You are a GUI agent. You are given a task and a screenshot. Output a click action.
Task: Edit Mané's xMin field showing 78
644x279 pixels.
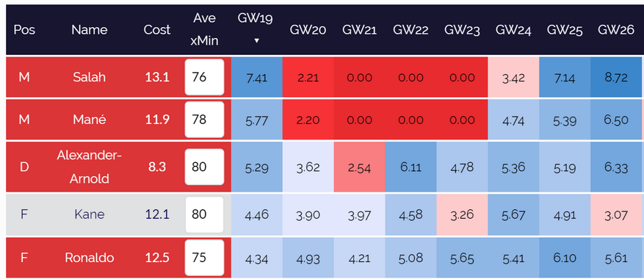pyautogui.click(x=205, y=120)
